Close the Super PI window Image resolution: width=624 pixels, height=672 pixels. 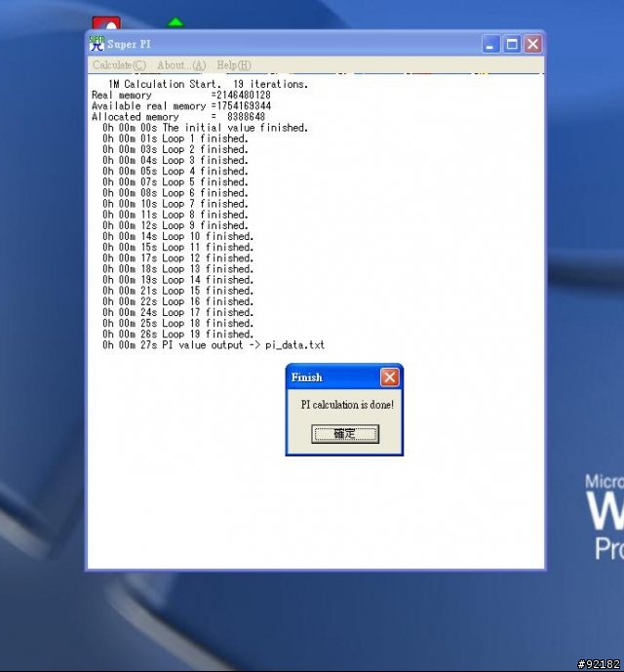tap(532, 44)
